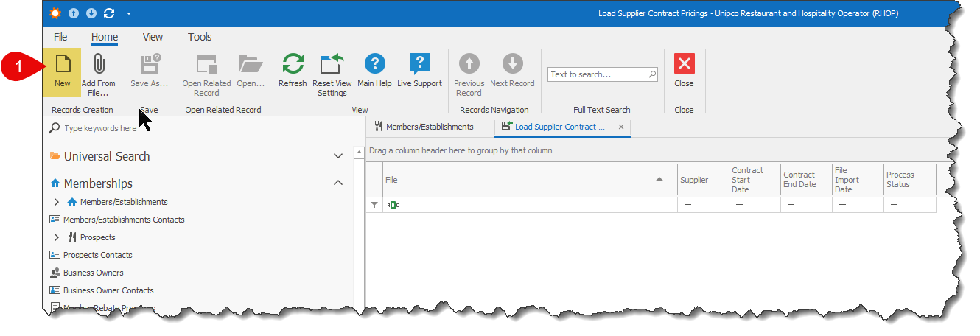
Task: Click the Open folder icon in ribbon
Action: (251, 63)
